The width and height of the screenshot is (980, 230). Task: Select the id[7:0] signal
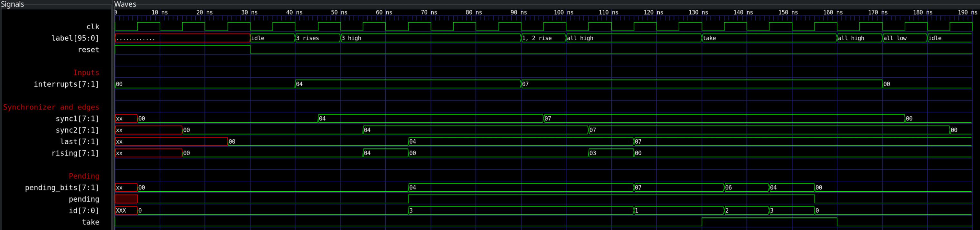[84, 211]
